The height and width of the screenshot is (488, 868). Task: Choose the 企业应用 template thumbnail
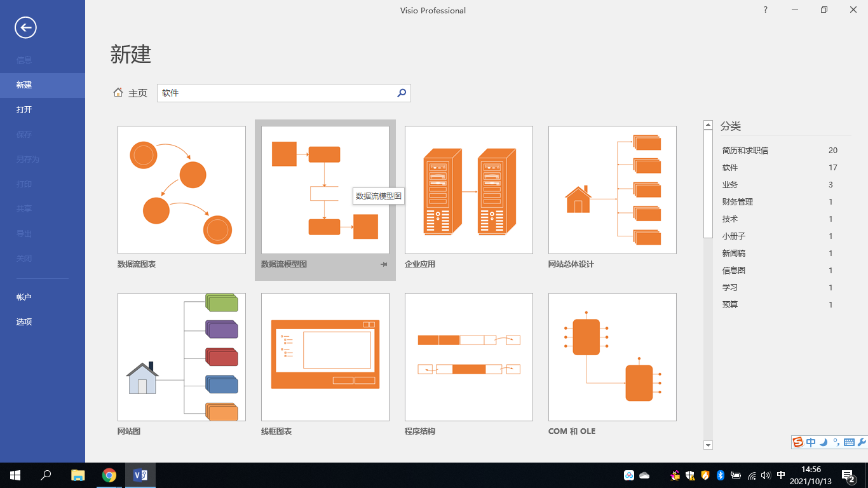point(469,190)
